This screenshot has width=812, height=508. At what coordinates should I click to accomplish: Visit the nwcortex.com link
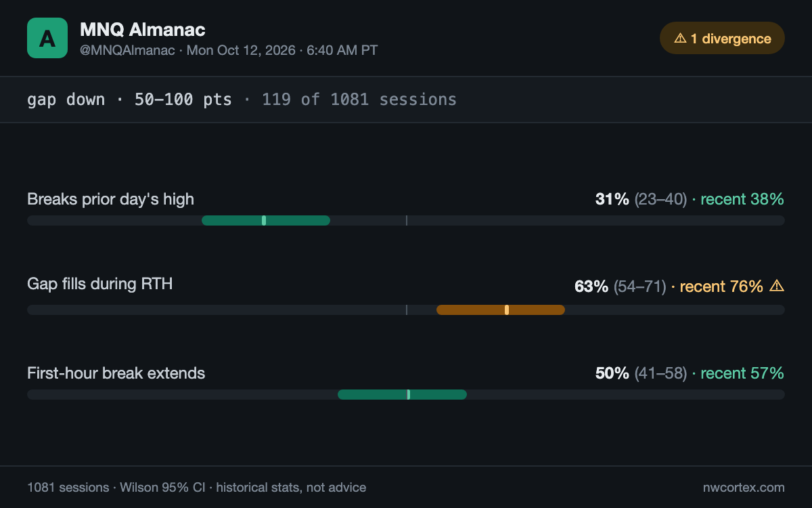(x=744, y=487)
